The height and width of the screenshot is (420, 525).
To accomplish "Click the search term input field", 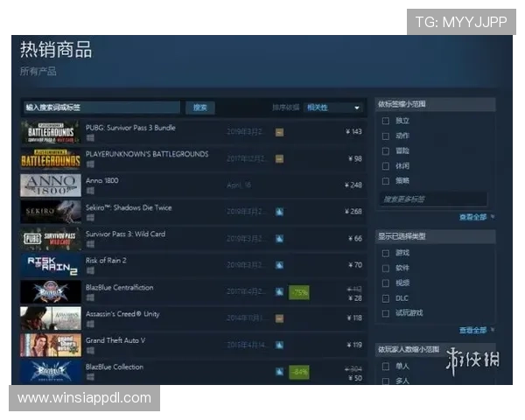I will point(101,108).
